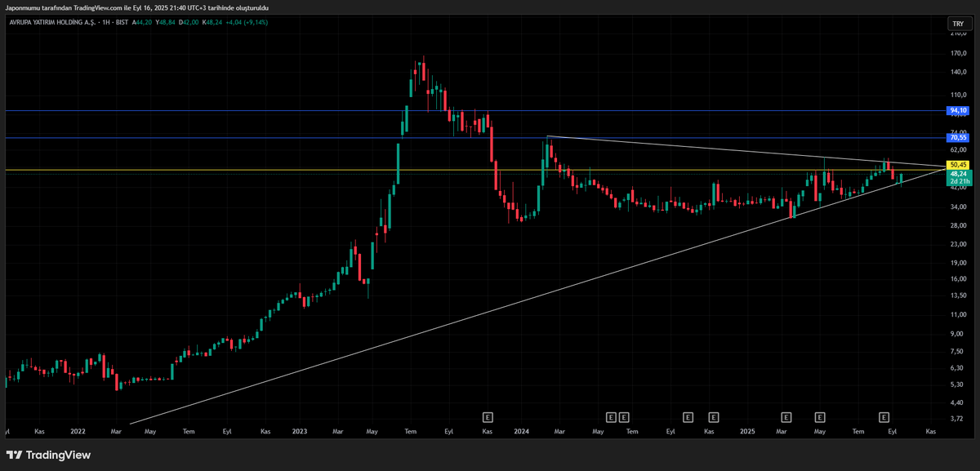Click the 3,72 price axis label
This screenshot has height=471, width=980.
pos(955,419)
